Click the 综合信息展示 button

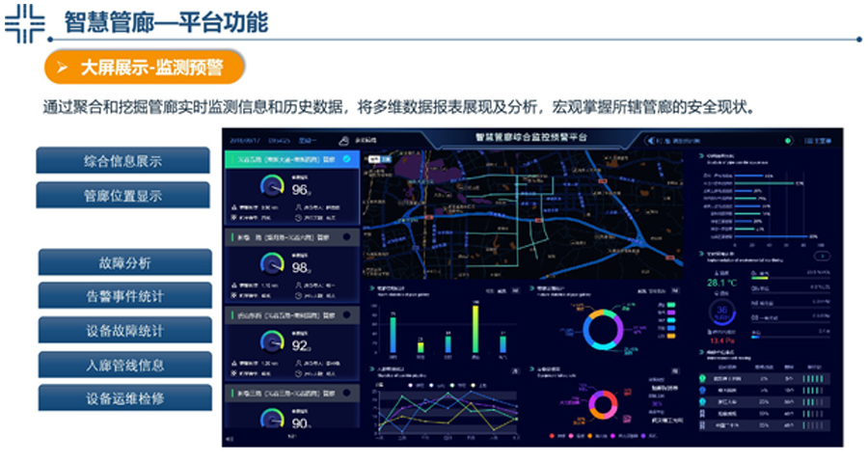coord(123,161)
